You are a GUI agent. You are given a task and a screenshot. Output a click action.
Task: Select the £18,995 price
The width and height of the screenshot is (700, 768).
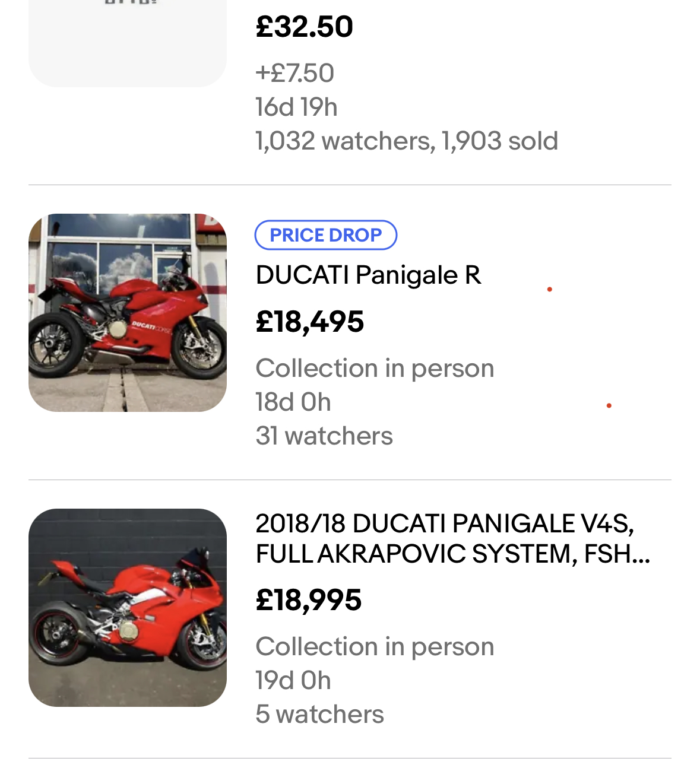[308, 600]
